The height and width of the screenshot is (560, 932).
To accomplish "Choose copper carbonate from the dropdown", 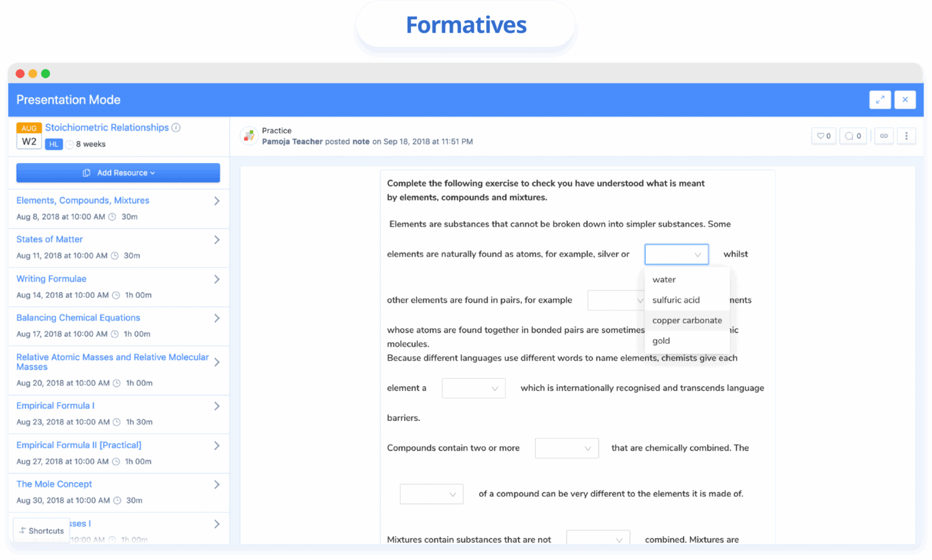I will pos(687,320).
